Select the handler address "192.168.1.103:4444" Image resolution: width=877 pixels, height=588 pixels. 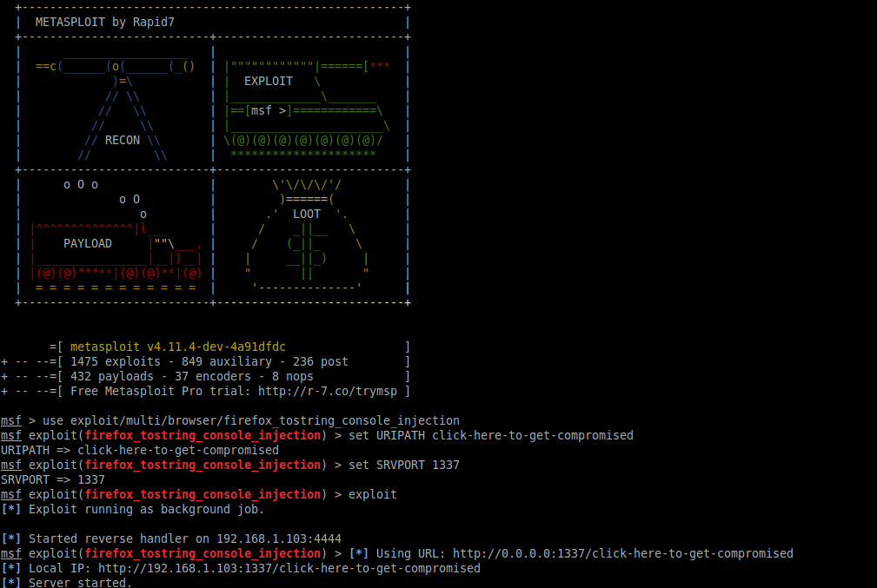[x=278, y=538]
